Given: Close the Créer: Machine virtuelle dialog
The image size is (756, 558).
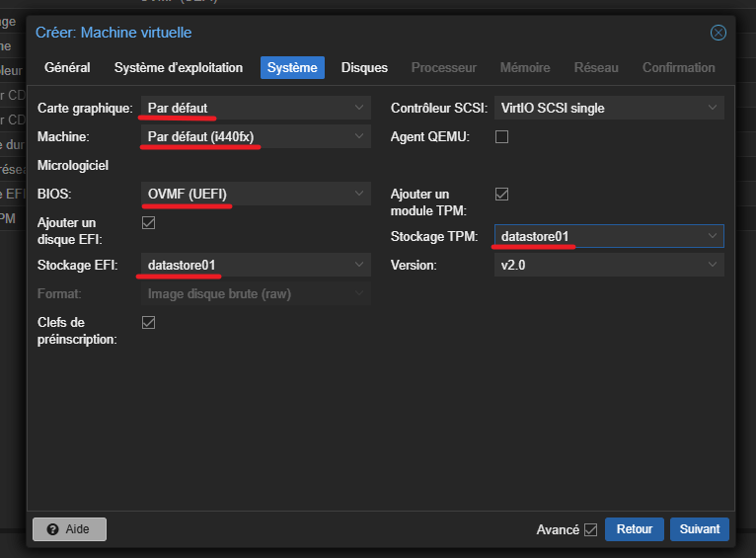Looking at the screenshot, I should pos(718,33).
